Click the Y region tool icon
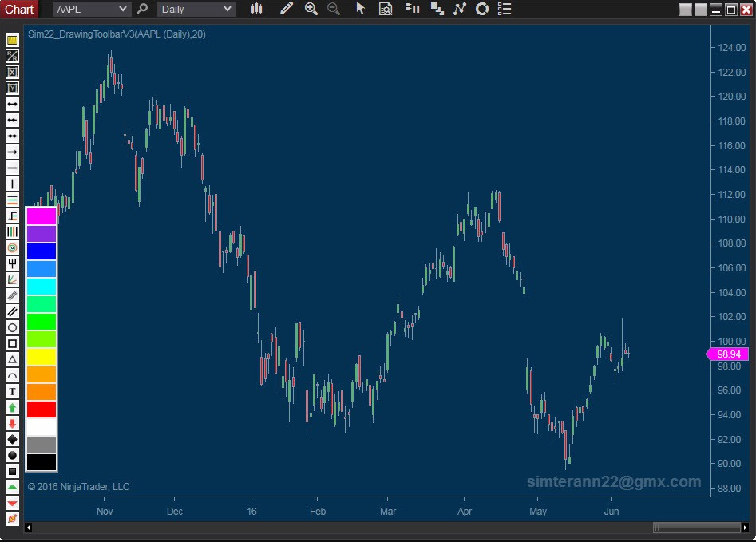Image resolution: width=756 pixels, height=542 pixels. pos(12,88)
